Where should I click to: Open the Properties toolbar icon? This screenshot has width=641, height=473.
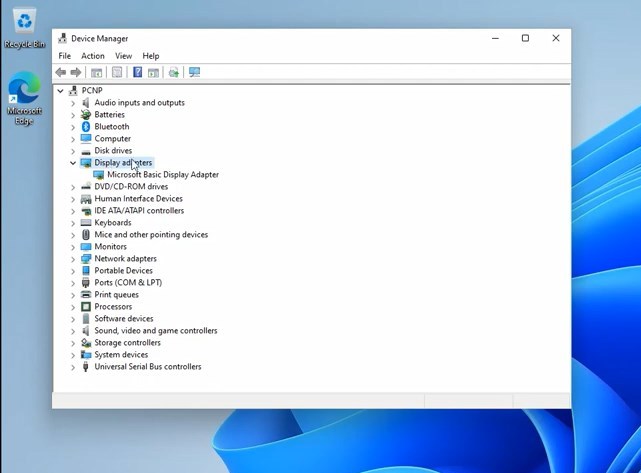(117, 73)
